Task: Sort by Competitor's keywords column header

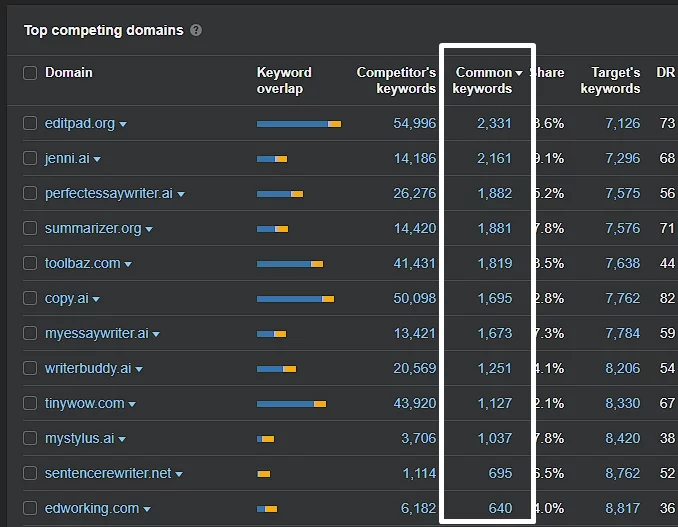Action: coord(396,80)
